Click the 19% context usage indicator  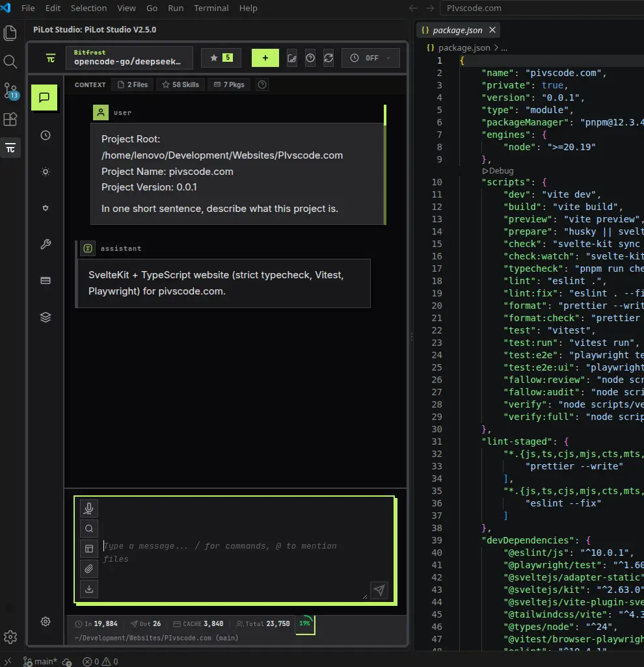(305, 623)
